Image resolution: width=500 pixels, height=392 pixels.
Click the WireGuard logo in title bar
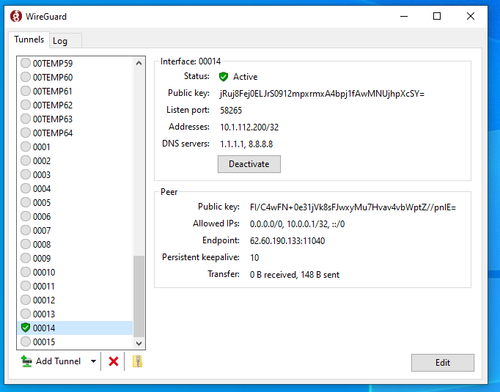point(16,16)
